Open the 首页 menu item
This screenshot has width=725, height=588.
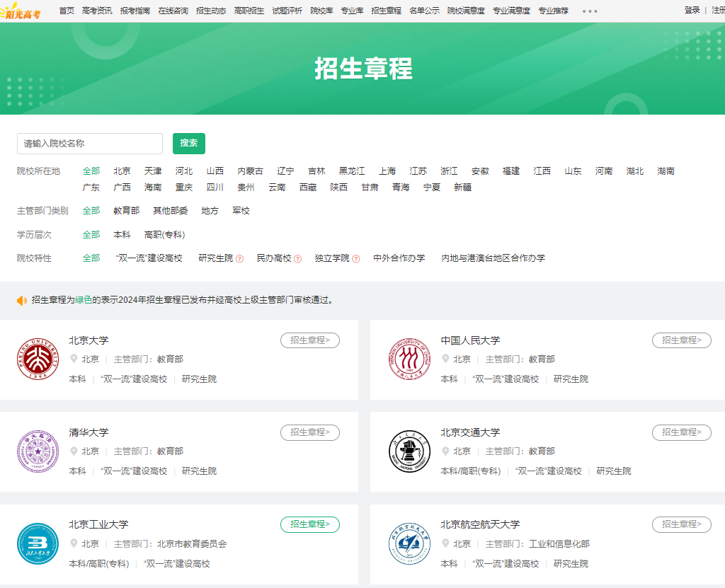pos(68,11)
